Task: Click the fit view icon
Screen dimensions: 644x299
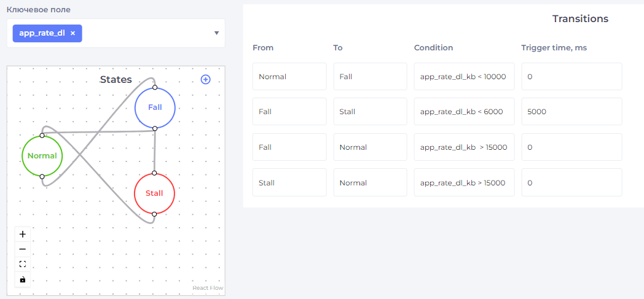Action: tap(23, 264)
